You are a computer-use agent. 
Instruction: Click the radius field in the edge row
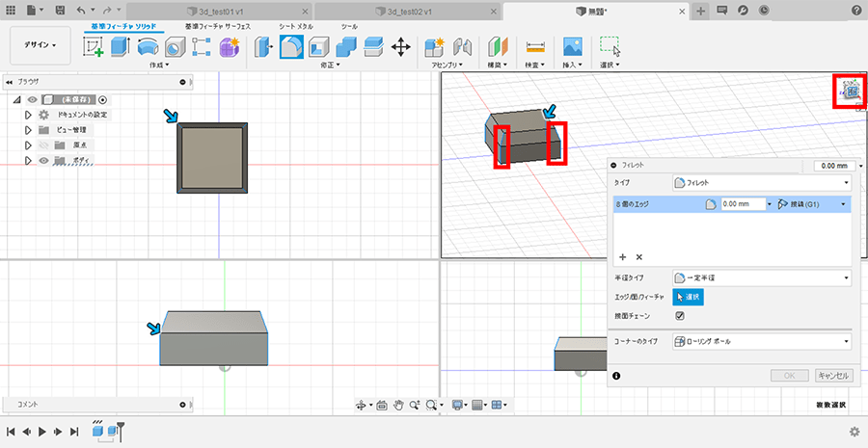point(742,204)
